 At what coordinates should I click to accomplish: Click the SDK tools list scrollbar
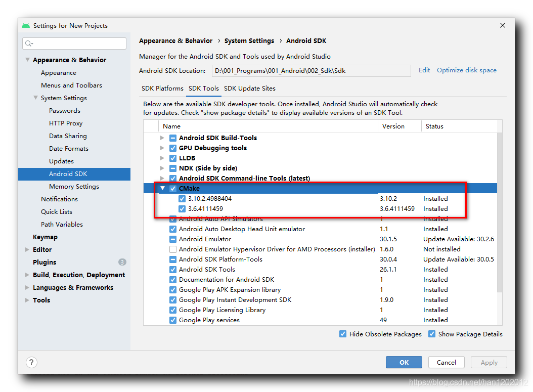(499, 212)
